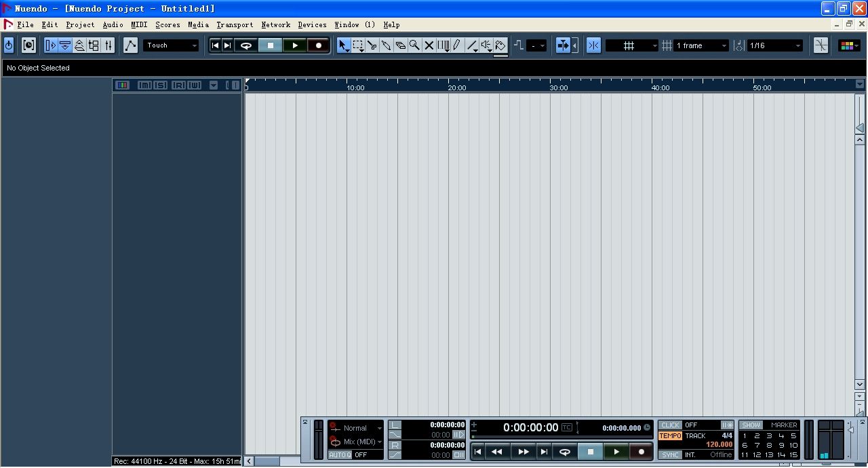
Task: Toggle toolbar Cycle loop button
Action: click(x=247, y=45)
